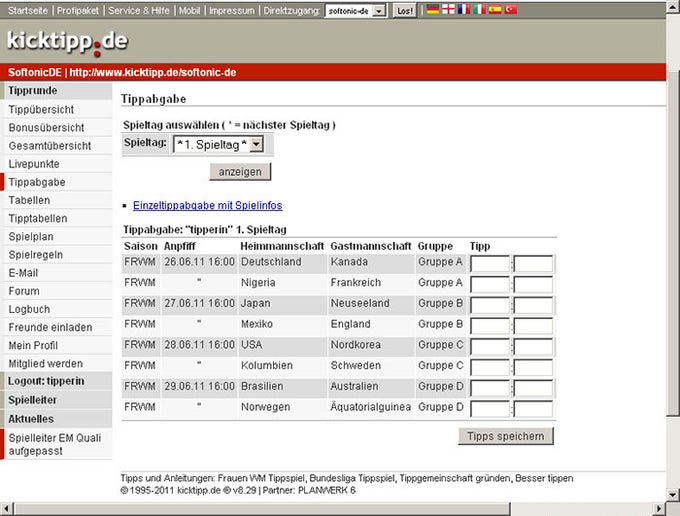Switch language with the German flag
Screen dimensions: 680x516
(x=432, y=9)
